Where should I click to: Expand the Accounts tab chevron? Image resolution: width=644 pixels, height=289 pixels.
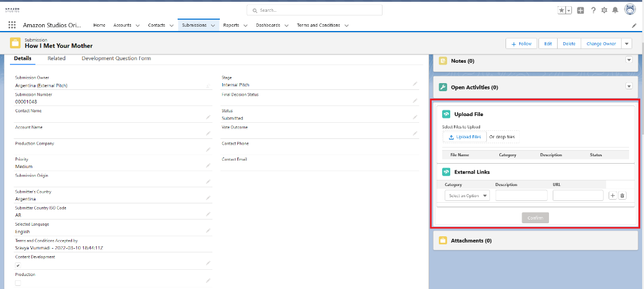[137, 25]
